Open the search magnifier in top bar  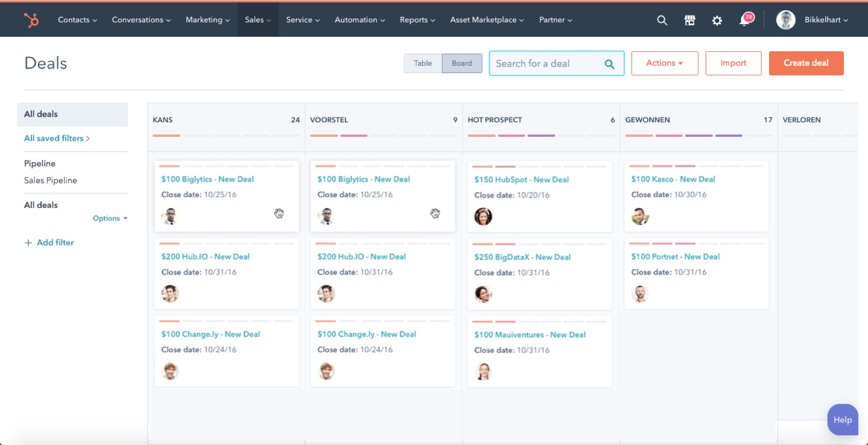pyautogui.click(x=662, y=20)
